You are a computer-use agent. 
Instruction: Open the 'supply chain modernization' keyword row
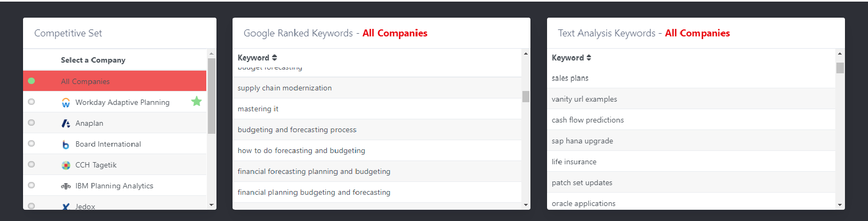[x=377, y=88]
